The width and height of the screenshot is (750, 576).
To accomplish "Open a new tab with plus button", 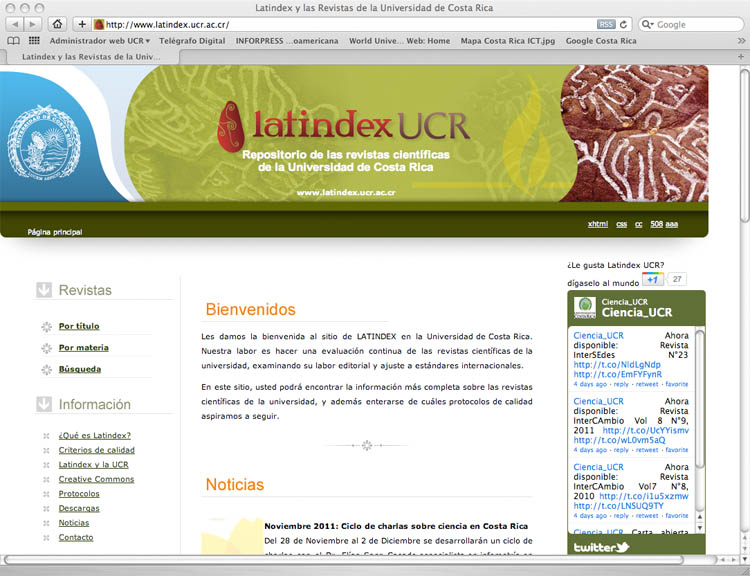I will pyautogui.click(x=741, y=56).
